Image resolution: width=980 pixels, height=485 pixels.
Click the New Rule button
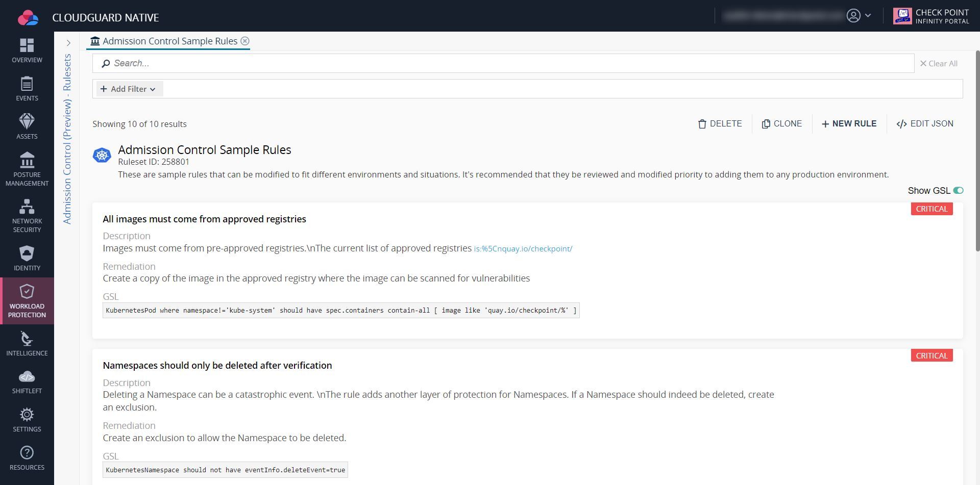(849, 124)
